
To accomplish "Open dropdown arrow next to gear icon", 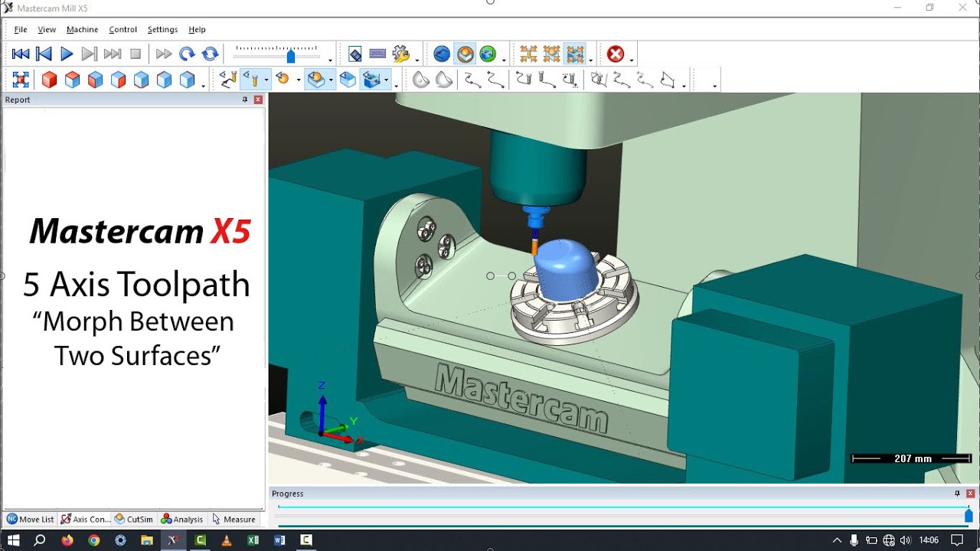I will pos(416,60).
